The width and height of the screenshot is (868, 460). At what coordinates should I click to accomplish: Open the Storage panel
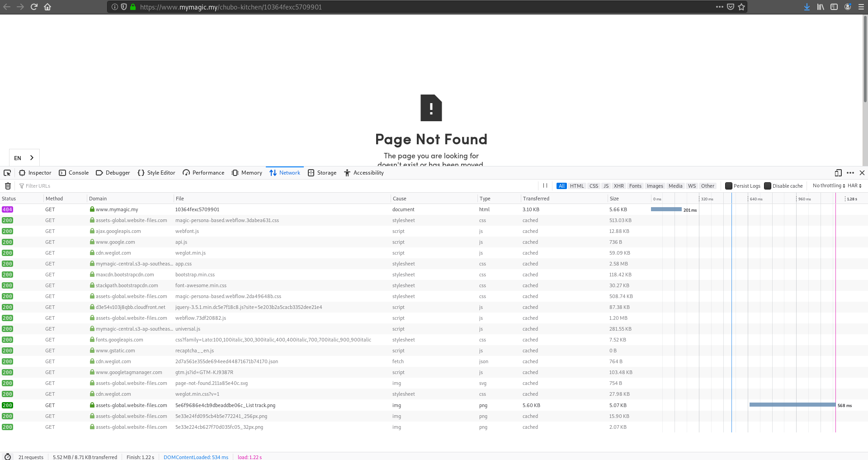pyautogui.click(x=322, y=173)
